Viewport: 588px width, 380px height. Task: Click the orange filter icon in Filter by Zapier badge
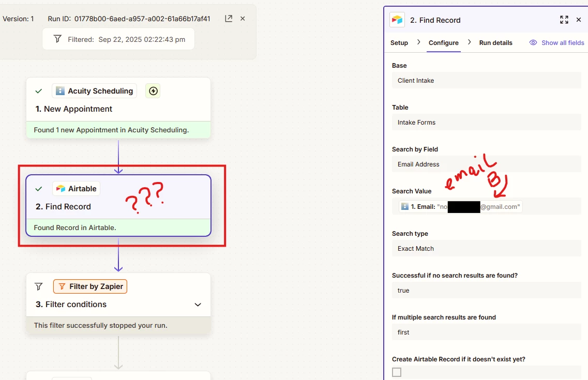click(62, 286)
